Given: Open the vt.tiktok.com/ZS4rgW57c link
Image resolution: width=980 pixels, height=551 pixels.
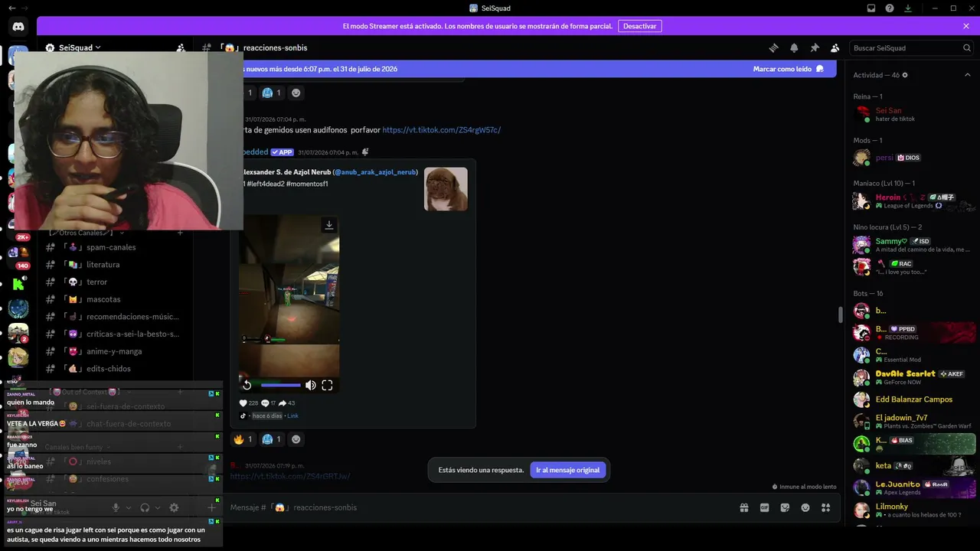Looking at the screenshot, I should (442, 130).
